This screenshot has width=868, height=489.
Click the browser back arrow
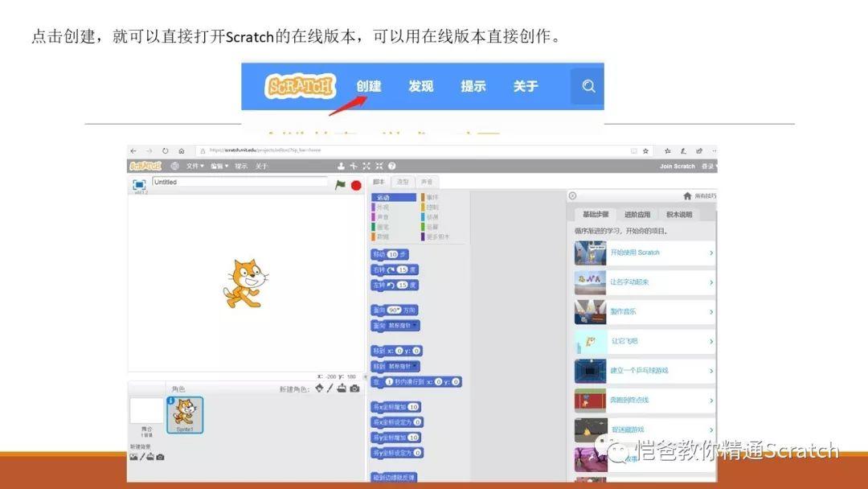point(133,150)
